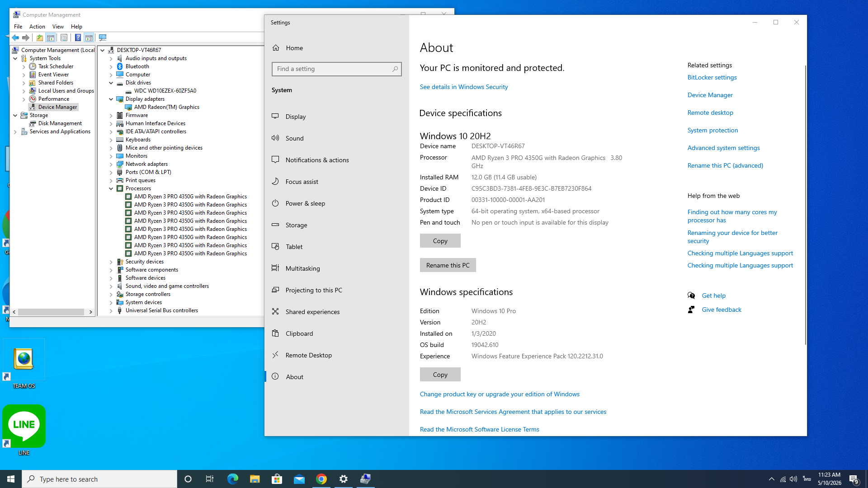Open the Action menu
The height and width of the screenshot is (488, 868).
(x=37, y=27)
